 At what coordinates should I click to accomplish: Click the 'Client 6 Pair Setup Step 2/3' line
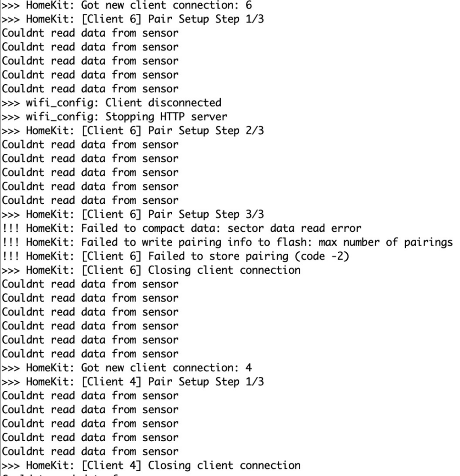(x=133, y=131)
